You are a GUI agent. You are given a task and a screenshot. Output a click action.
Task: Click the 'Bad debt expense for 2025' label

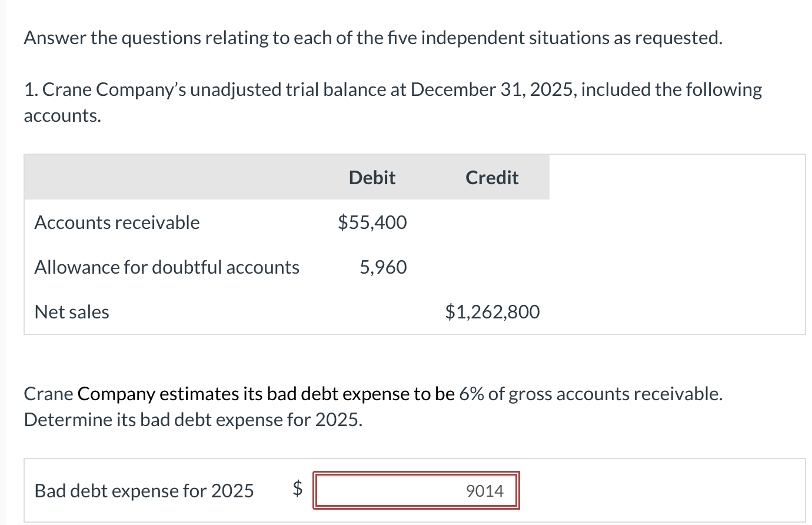click(144, 491)
